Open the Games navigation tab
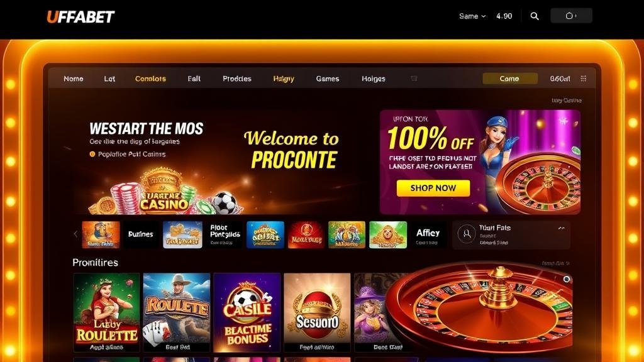This screenshot has height=362, width=644. [x=327, y=79]
